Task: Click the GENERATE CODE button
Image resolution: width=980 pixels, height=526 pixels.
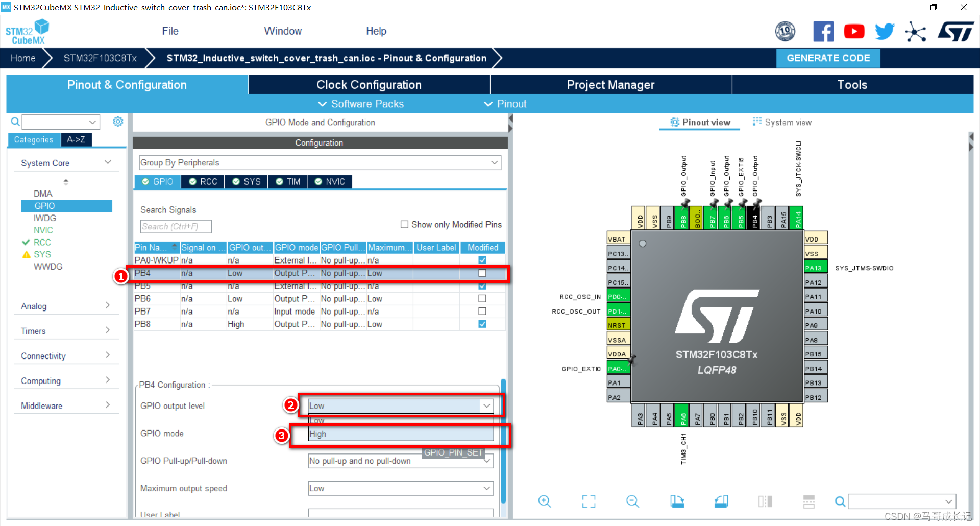Action: pos(828,58)
